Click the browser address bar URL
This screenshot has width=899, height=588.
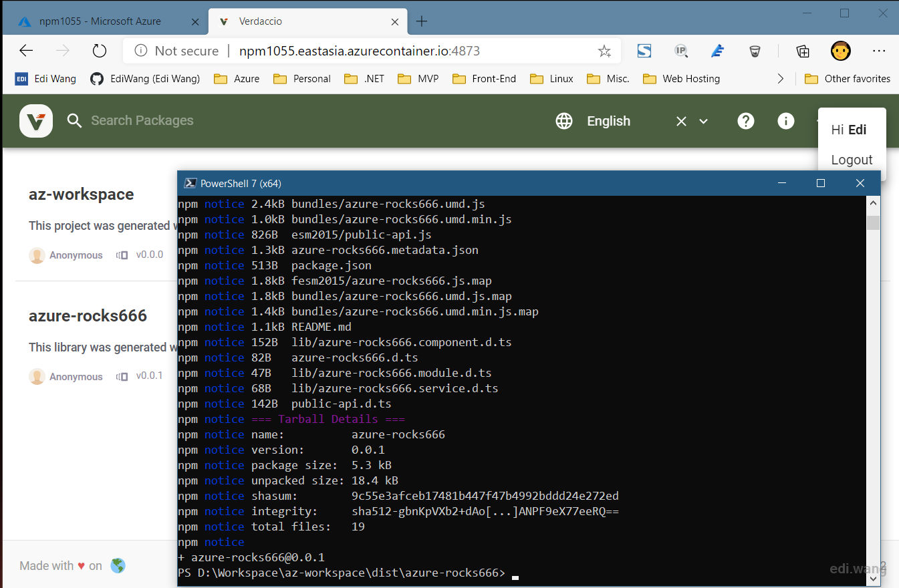coord(360,51)
